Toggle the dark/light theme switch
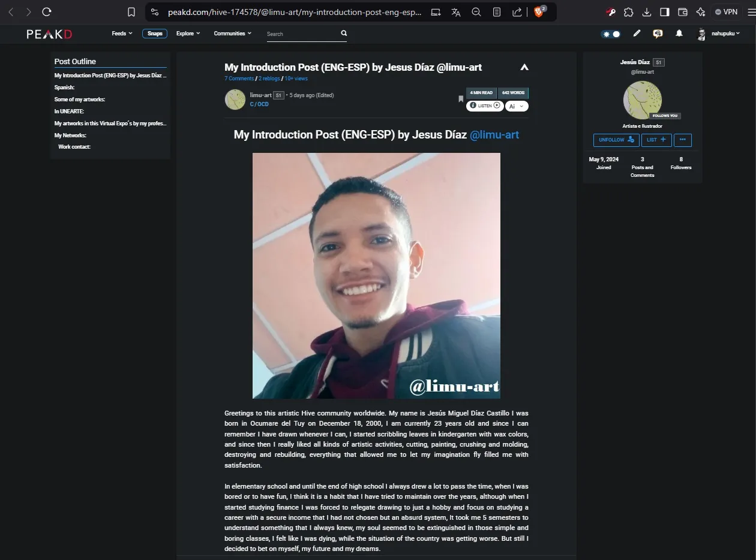The height and width of the screenshot is (560, 756). click(611, 34)
